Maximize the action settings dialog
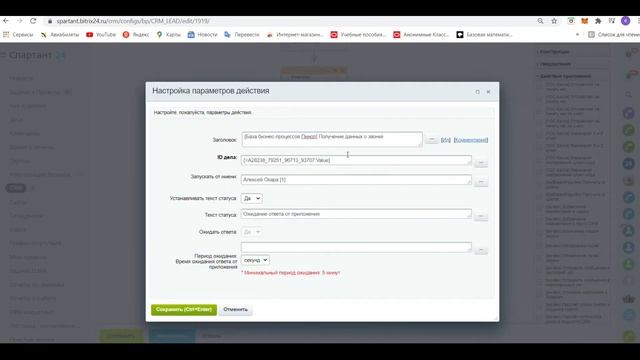Viewport: 640px width, 360px height. [x=478, y=92]
